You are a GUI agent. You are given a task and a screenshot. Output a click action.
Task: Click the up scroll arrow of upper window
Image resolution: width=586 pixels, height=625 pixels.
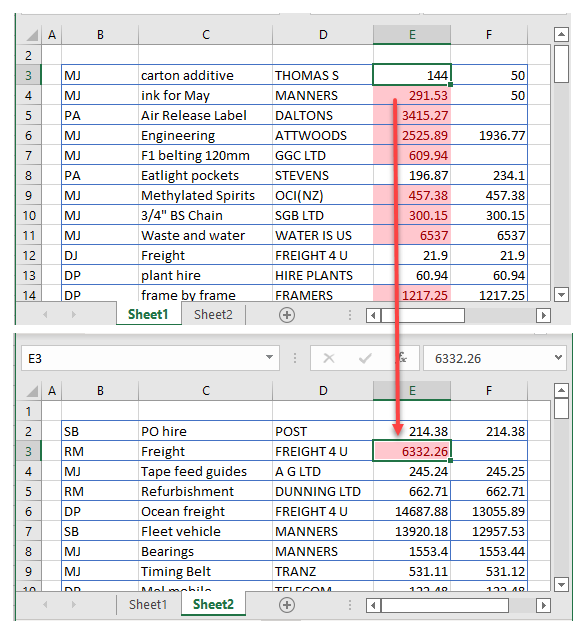click(x=561, y=35)
